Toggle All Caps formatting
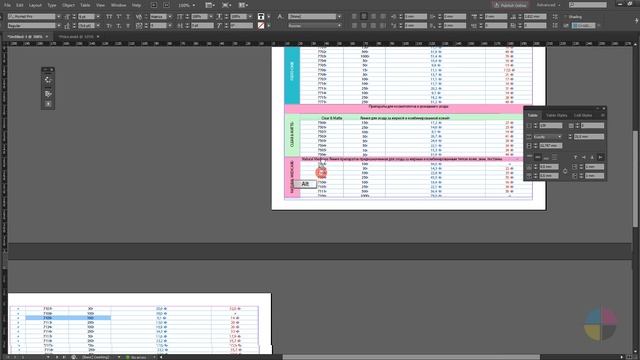 109,17
